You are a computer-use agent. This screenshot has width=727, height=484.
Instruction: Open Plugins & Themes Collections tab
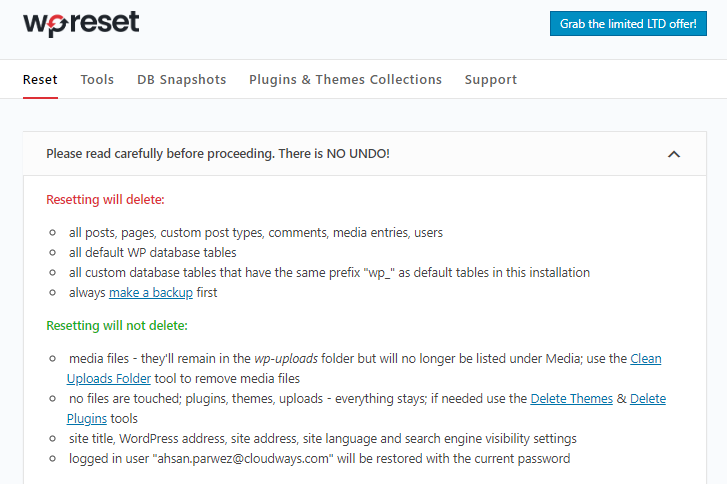tap(345, 80)
